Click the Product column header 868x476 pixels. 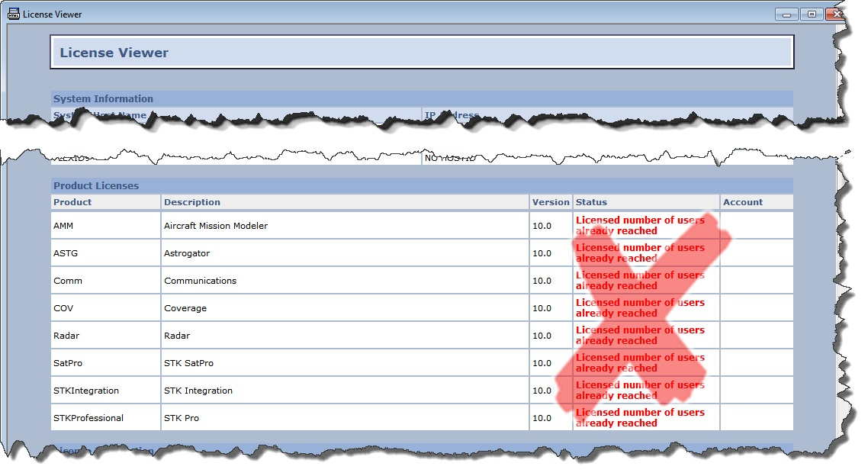click(105, 202)
